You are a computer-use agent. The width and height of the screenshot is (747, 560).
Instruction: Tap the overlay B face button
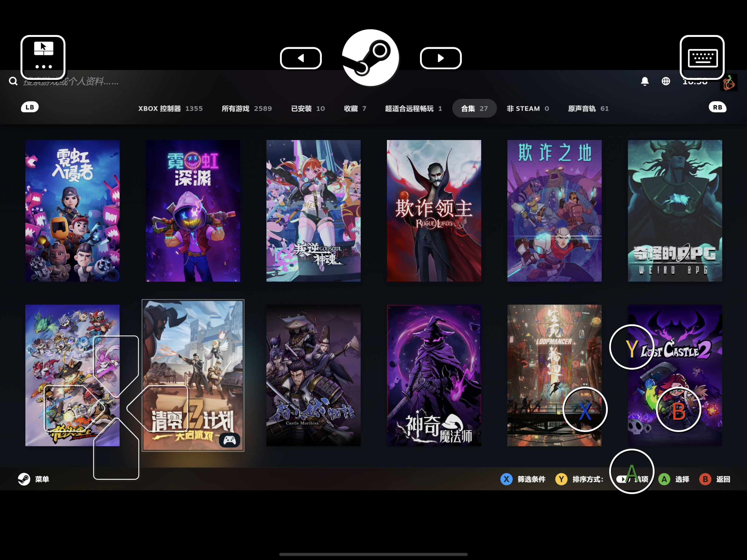[678, 410]
